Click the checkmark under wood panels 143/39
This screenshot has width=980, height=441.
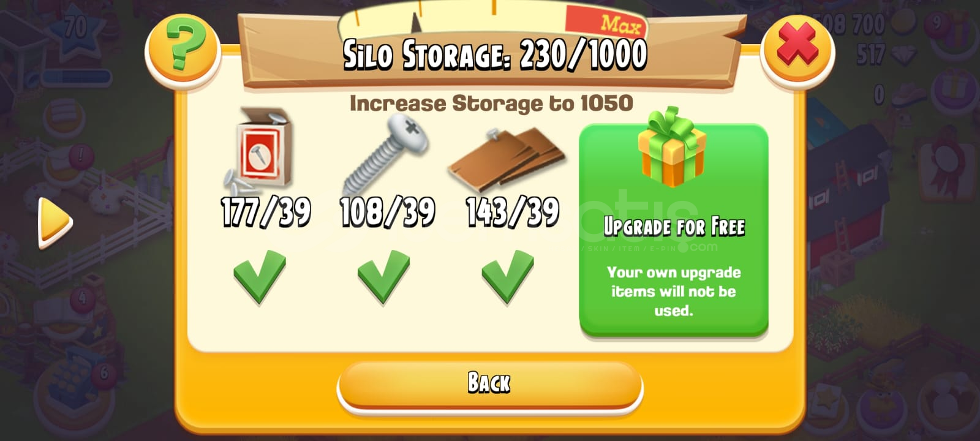tap(508, 276)
